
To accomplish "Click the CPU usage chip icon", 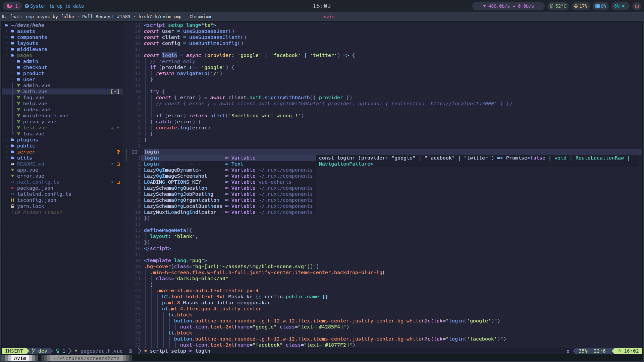I will pos(576,6).
